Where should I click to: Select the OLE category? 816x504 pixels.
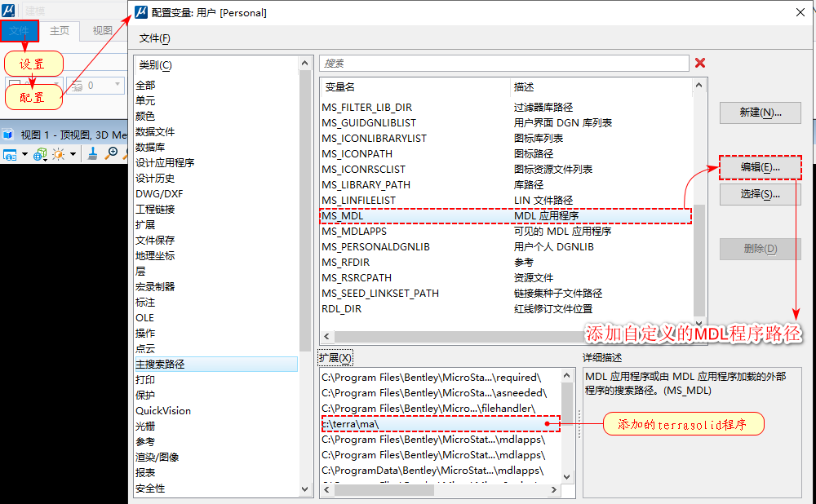[144, 318]
